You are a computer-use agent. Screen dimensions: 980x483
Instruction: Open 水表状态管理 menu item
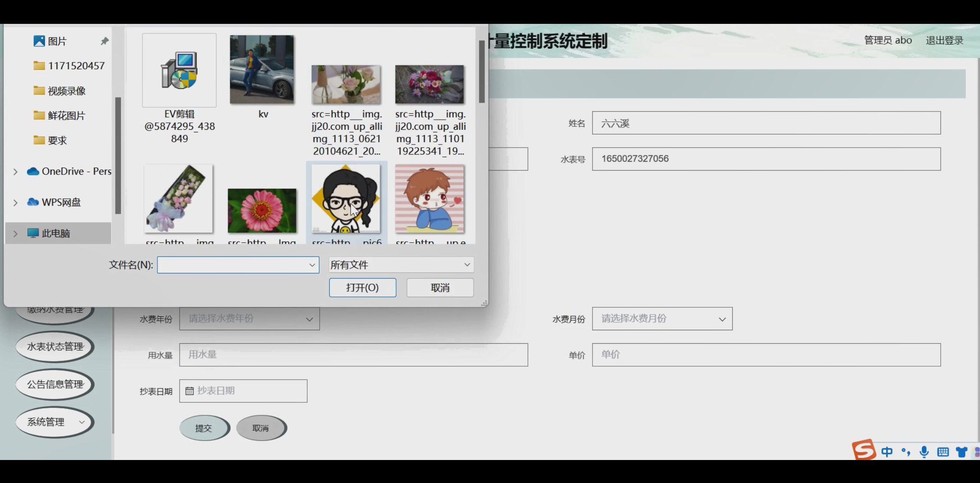[55, 347]
